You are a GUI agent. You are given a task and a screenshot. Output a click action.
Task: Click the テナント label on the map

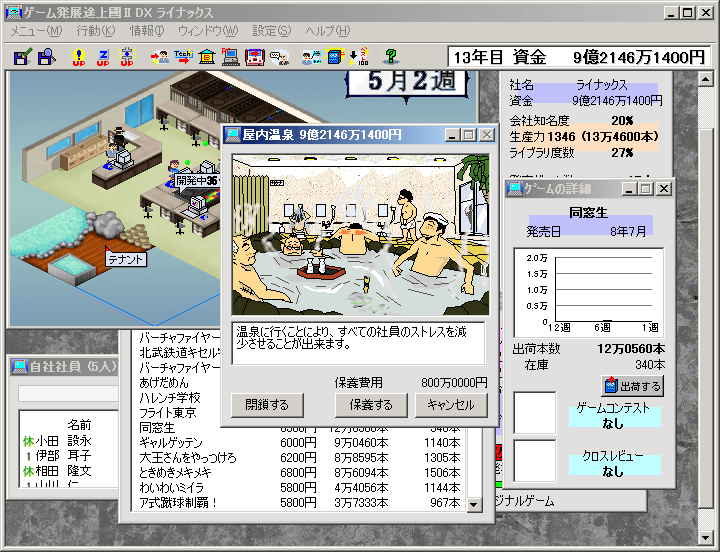pyautogui.click(x=126, y=259)
